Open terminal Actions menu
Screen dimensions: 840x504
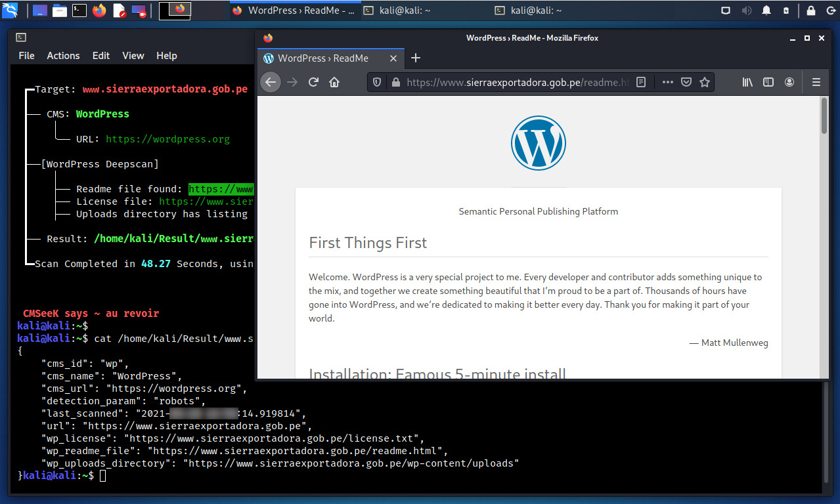click(x=63, y=56)
